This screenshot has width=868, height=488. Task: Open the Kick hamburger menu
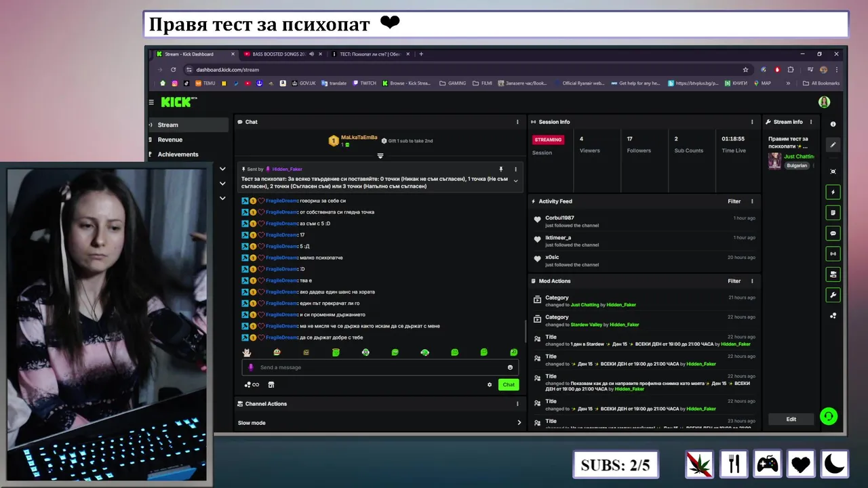[151, 102]
